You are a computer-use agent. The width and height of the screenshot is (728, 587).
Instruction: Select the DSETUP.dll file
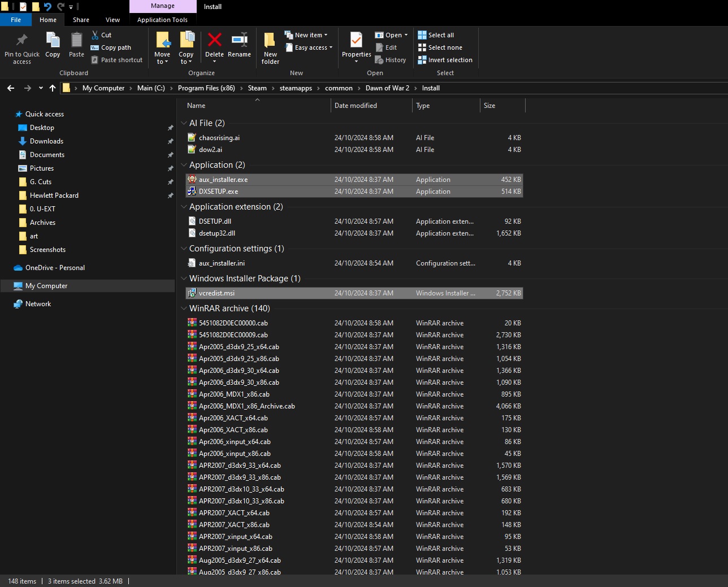click(354, 221)
